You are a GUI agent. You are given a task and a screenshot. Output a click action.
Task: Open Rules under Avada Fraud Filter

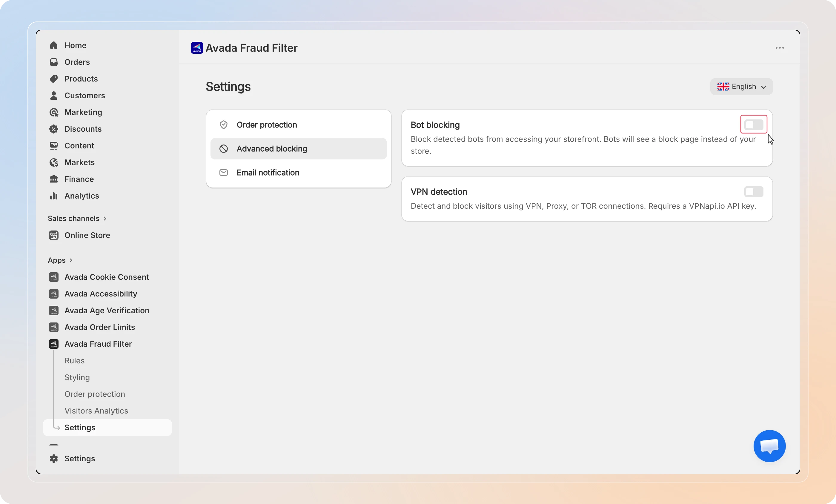(74, 360)
